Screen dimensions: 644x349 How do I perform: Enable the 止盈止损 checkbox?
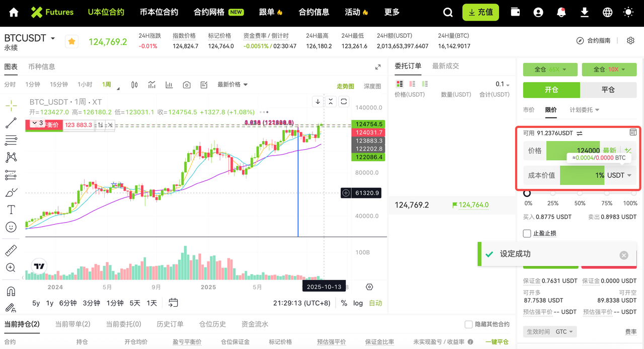coord(527,233)
